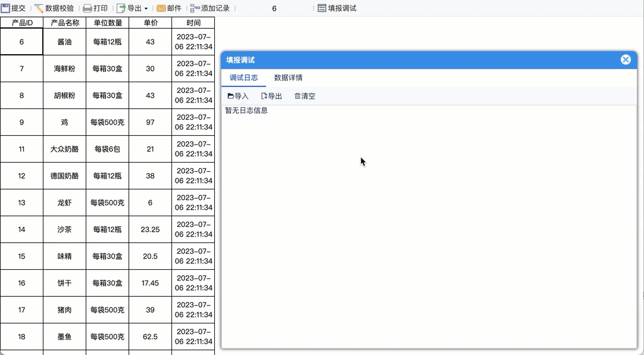This screenshot has width=644, height=355.
Task: Select the 大众奶酪 cell
Action: coord(64,149)
